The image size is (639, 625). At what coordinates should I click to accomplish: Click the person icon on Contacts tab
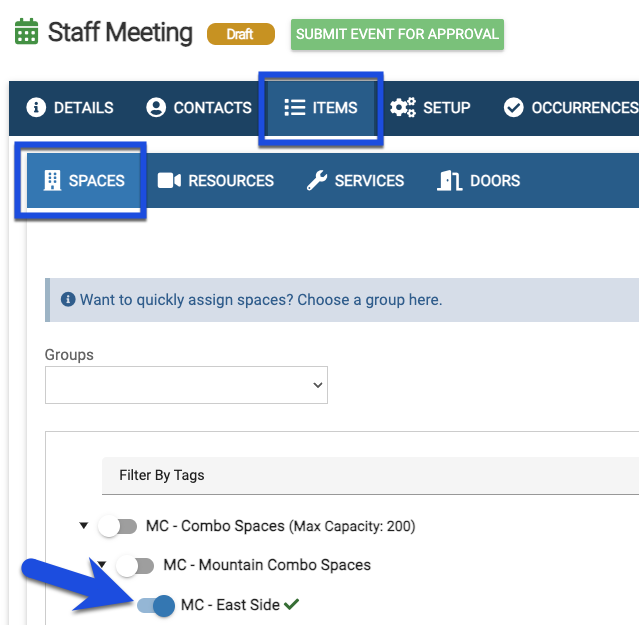click(156, 108)
